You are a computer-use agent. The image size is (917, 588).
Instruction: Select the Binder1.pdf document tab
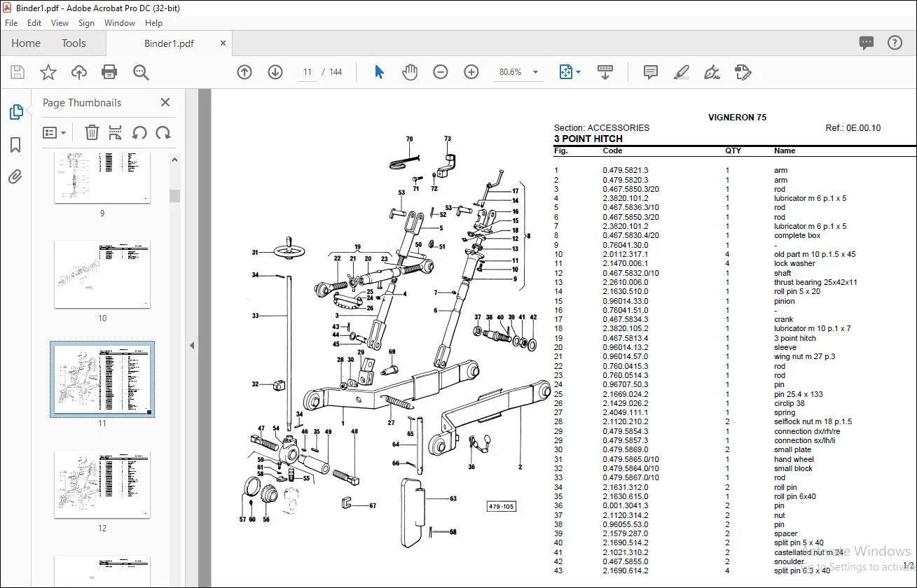pos(169,43)
